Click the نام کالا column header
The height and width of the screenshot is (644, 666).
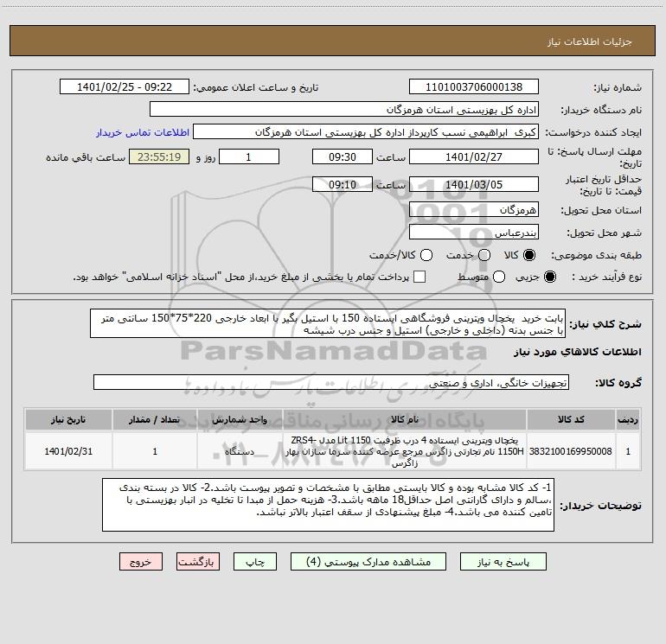tap(405, 419)
